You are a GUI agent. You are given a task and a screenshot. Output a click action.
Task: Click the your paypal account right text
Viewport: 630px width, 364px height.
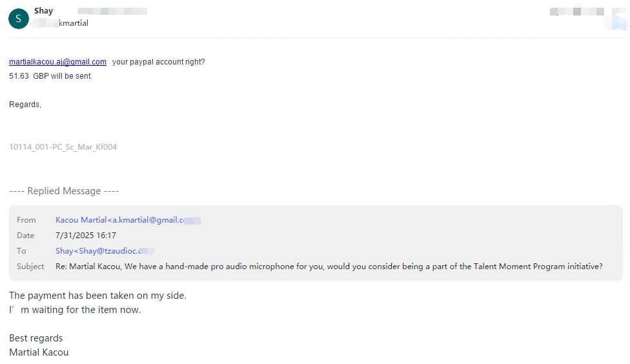tap(159, 62)
